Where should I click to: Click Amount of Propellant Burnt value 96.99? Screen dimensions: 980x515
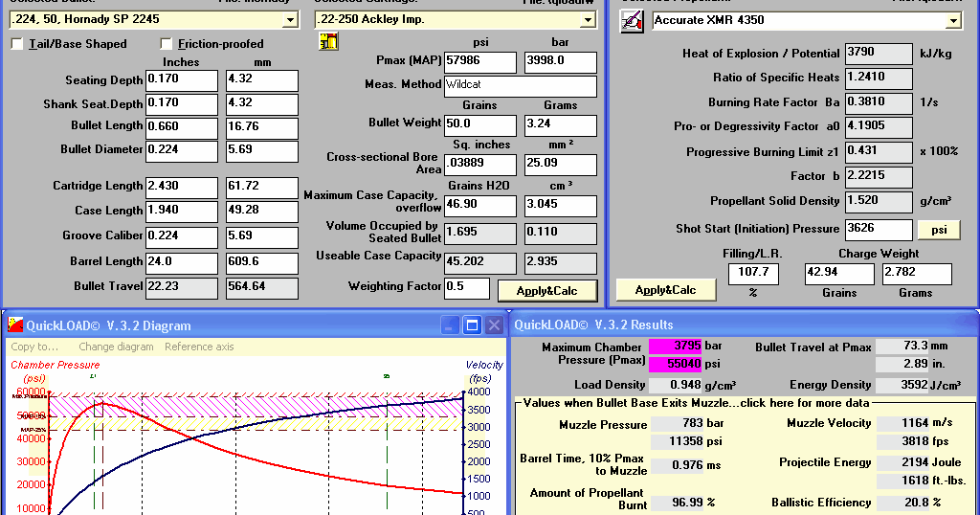(x=678, y=503)
